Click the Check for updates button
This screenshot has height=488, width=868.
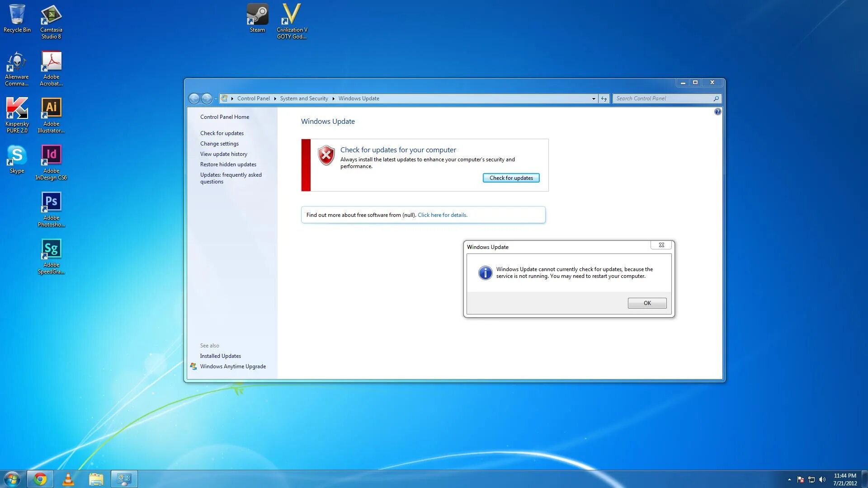511,178
